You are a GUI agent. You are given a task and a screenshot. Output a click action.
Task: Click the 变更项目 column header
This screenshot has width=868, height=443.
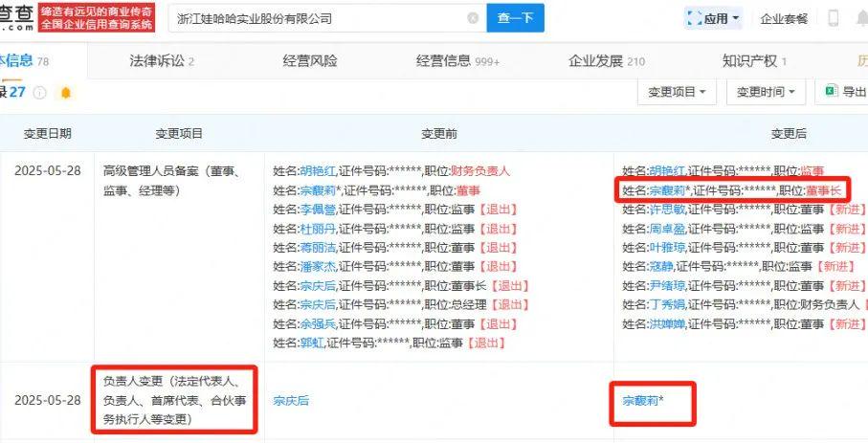coord(179,133)
